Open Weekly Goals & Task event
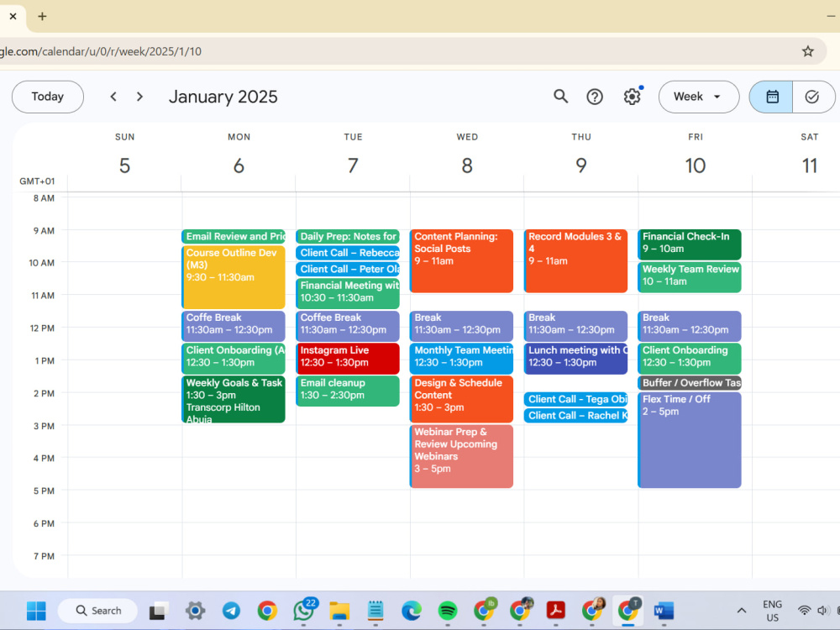Viewport: 840px width, 630px height. (234, 399)
